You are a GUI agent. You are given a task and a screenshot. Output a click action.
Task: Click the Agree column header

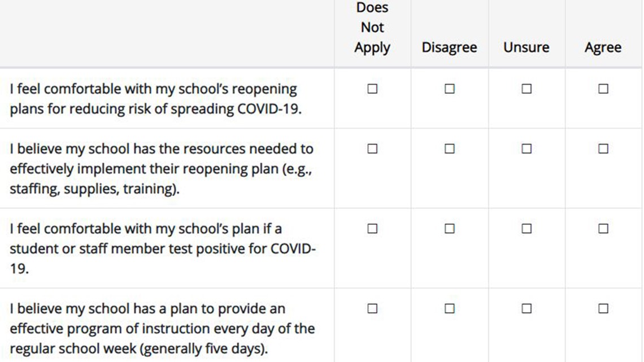[603, 47]
